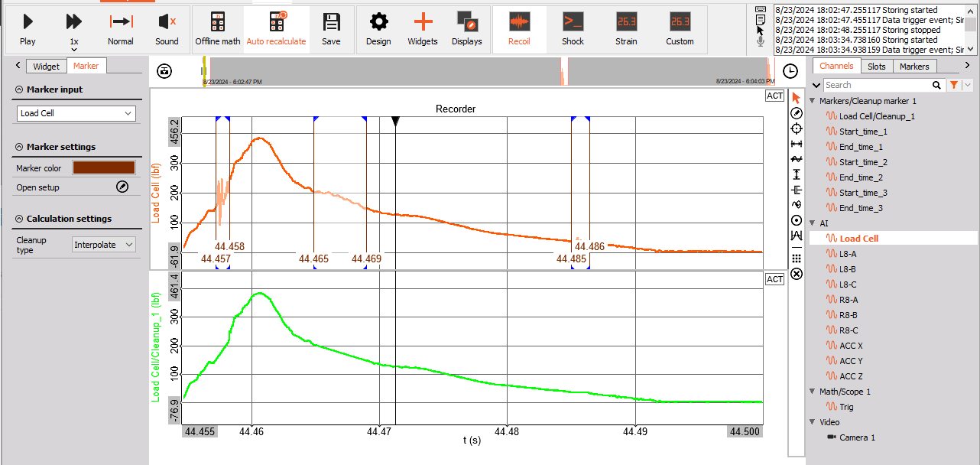Switch to the Recoil display
The height and width of the screenshot is (465, 980).
point(520,29)
